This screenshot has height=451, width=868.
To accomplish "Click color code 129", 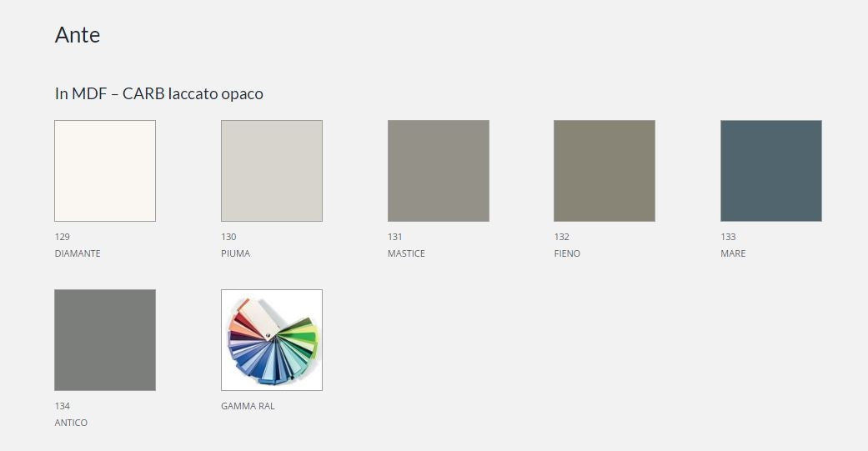I will tap(62, 237).
